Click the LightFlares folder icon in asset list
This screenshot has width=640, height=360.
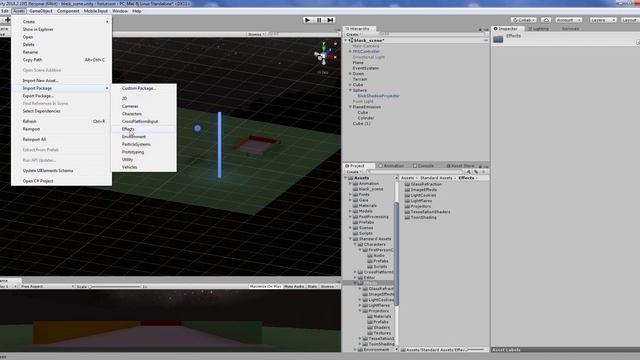(407, 201)
